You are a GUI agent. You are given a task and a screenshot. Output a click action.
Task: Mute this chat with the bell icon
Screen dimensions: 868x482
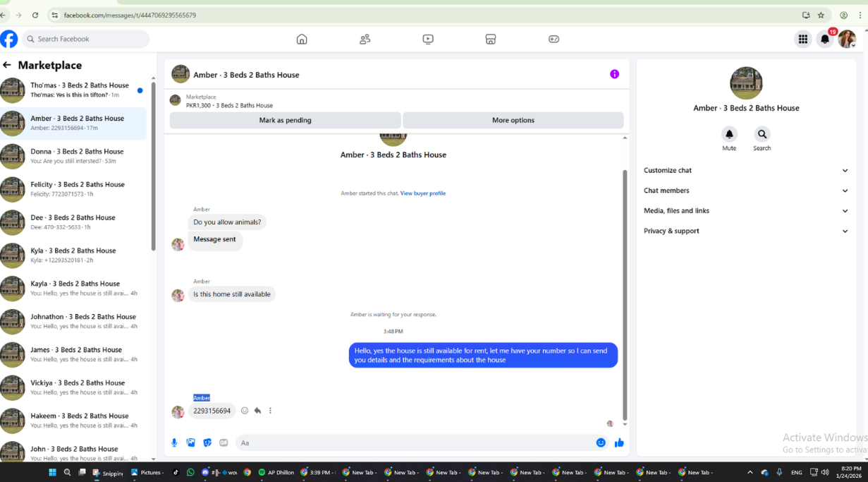[729, 134]
